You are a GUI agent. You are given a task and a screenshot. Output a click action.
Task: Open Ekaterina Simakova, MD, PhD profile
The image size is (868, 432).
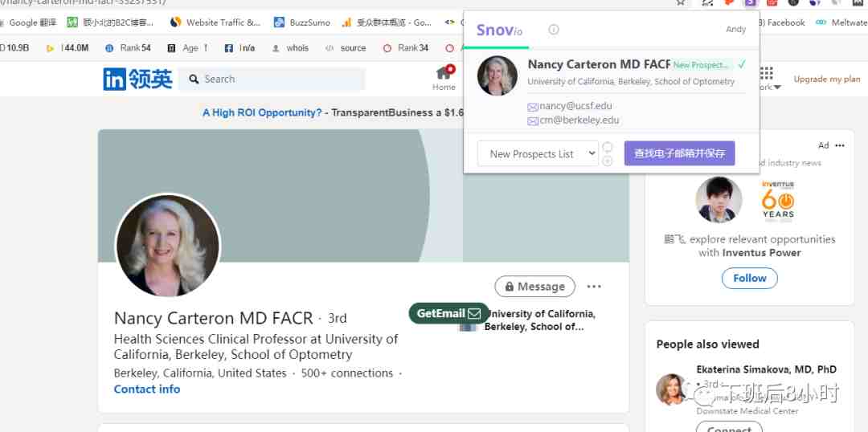click(766, 369)
